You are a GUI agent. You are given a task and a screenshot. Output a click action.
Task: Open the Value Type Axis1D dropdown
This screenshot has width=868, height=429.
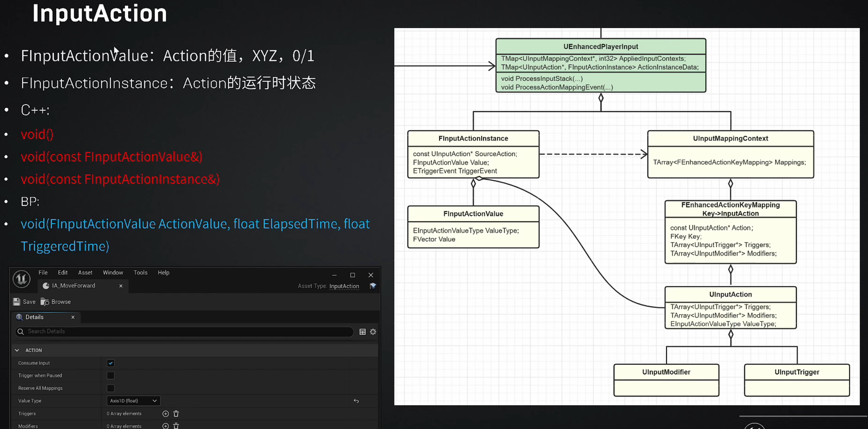[133, 401]
